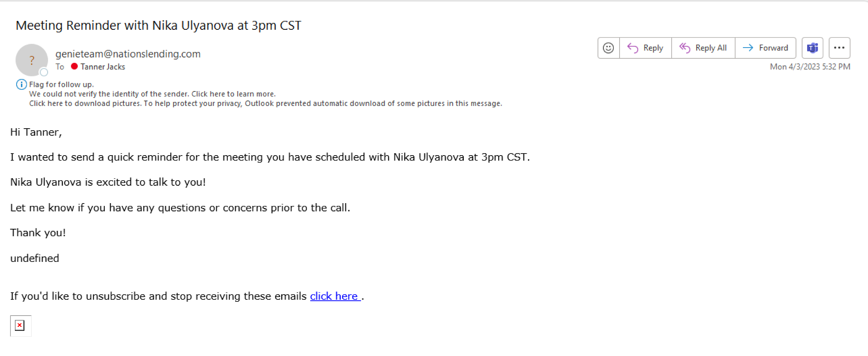Image resolution: width=868 pixels, height=356 pixels.
Task: Open the Microsoft Teams share icon
Action: 812,48
